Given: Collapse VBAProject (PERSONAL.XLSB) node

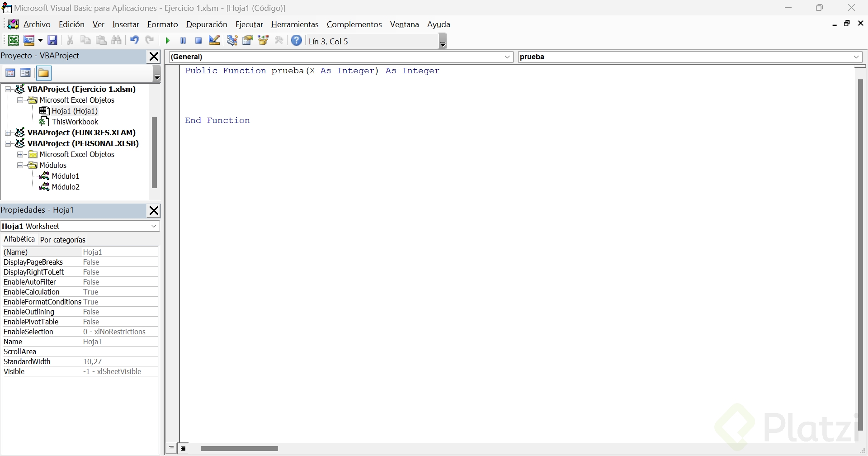Looking at the screenshot, I should pyautogui.click(x=8, y=143).
